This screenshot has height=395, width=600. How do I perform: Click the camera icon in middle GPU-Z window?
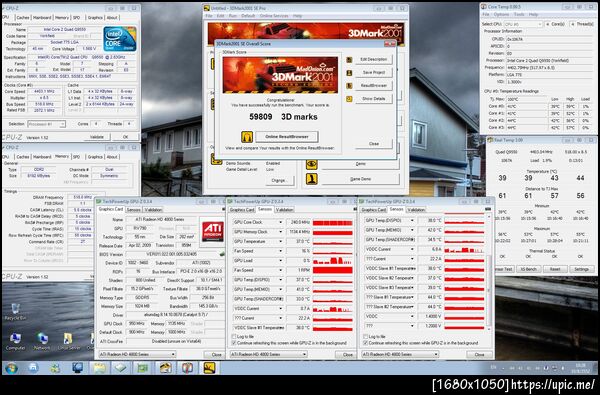pyautogui.click(x=355, y=209)
